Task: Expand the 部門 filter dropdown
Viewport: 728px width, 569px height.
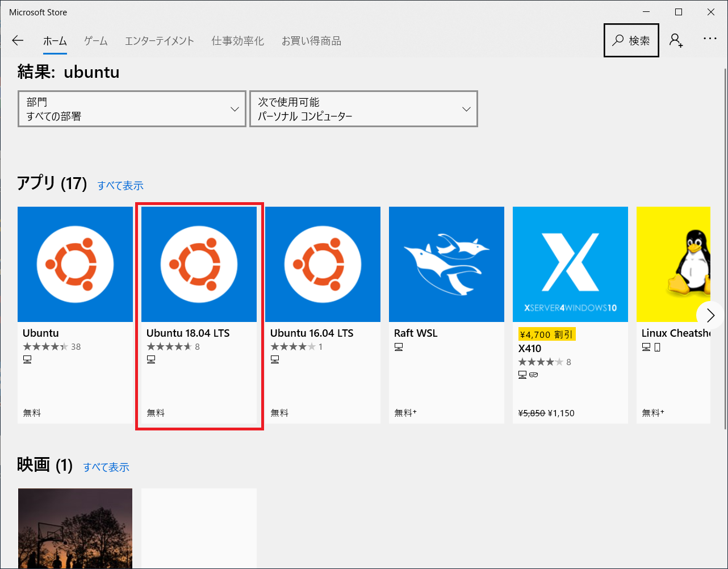Action: 132,109
